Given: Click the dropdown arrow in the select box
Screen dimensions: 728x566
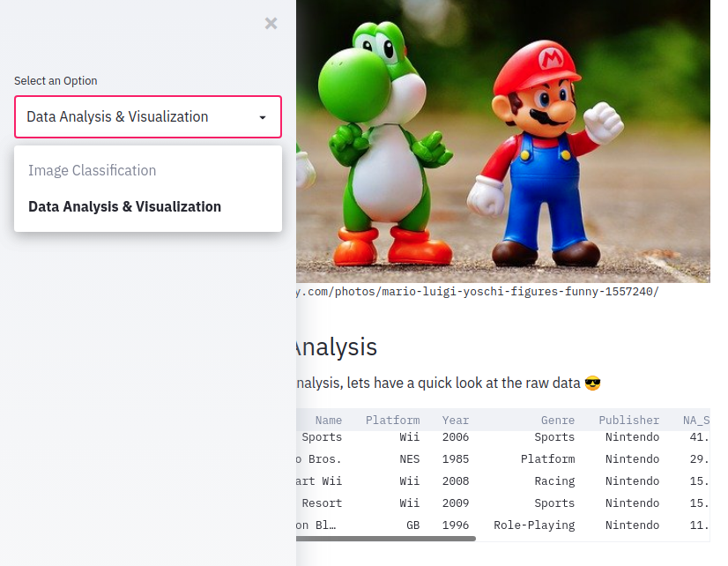Looking at the screenshot, I should (263, 117).
